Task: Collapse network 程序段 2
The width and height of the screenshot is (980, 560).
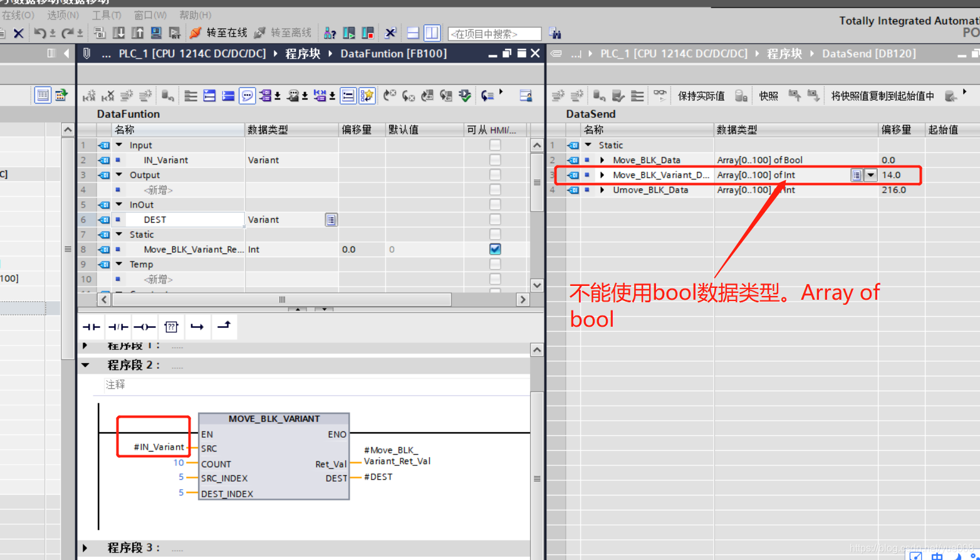Action: point(86,365)
